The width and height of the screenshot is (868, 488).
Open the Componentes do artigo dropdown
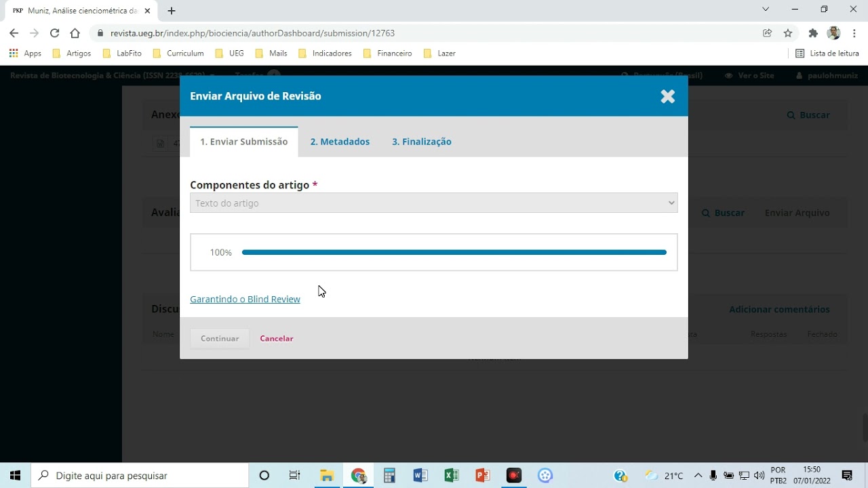434,203
